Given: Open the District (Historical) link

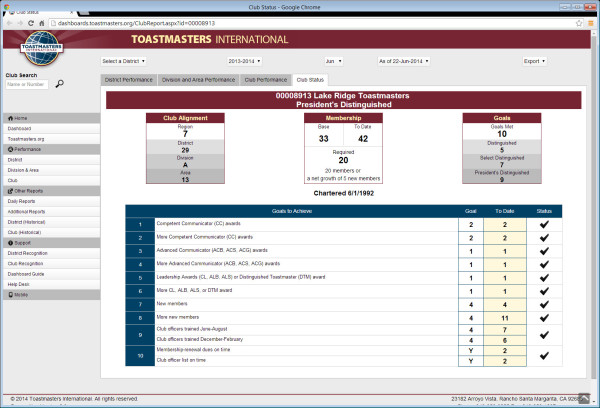Looking at the screenshot, I should 52,222.
